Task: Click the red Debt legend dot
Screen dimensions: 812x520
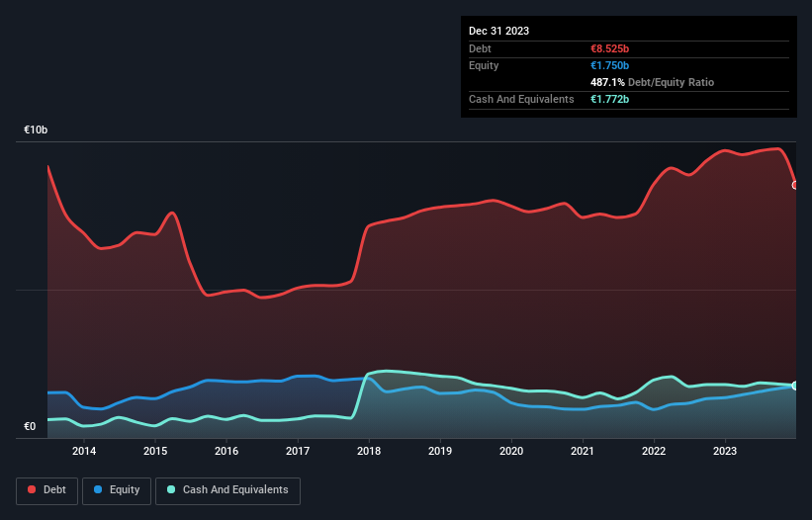Action: click(32, 489)
